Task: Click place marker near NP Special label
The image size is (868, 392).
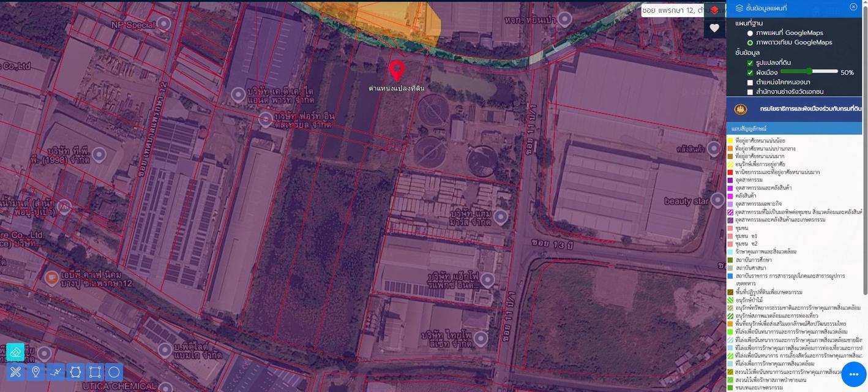Action: (x=163, y=24)
